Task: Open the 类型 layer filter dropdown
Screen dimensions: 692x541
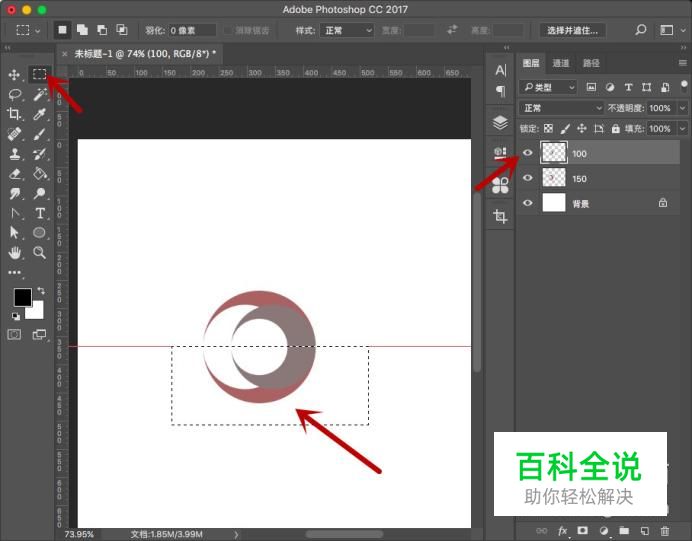Action: (x=548, y=87)
